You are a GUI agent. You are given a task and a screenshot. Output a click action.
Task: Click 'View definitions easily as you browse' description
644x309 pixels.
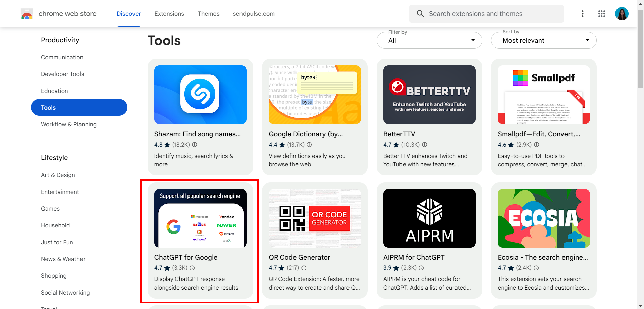click(x=307, y=160)
